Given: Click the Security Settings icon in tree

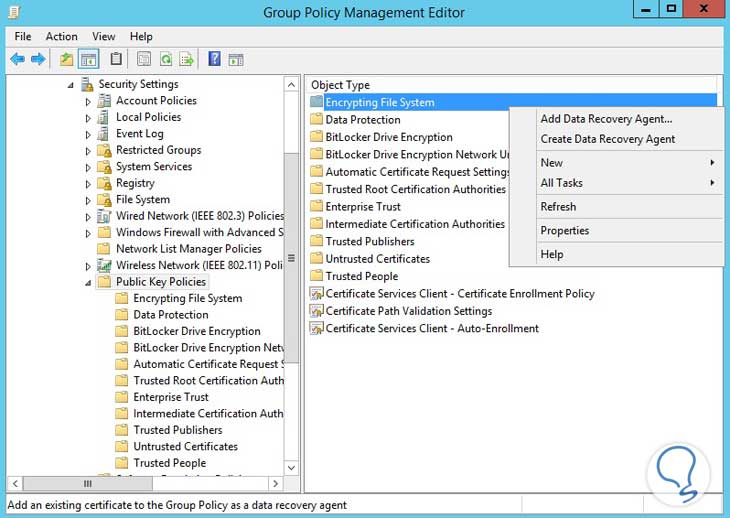Looking at the screenshot, I should tap(87, 84).
